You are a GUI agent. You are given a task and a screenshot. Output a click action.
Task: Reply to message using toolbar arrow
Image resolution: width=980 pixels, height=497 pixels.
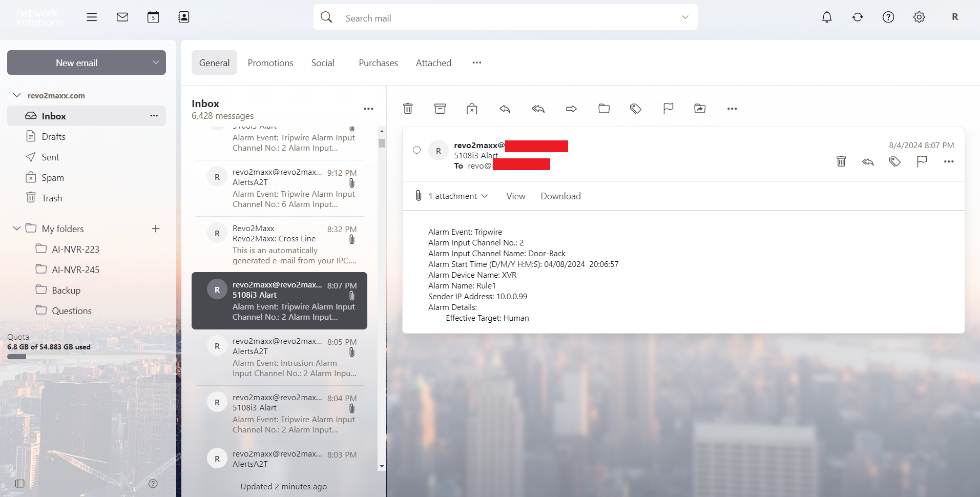505,109
